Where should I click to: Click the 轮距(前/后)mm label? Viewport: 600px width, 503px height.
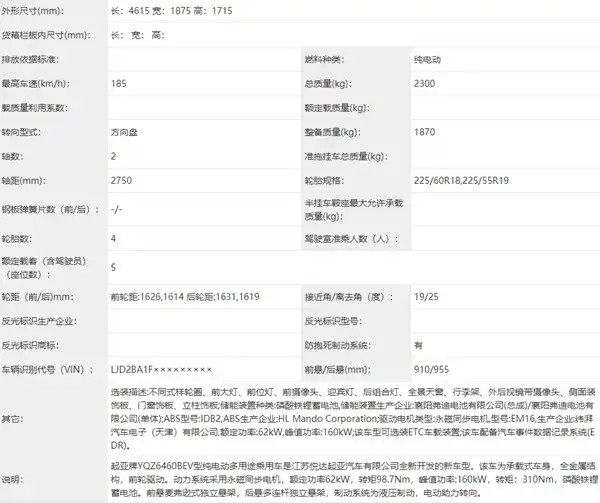coord(38,296)
